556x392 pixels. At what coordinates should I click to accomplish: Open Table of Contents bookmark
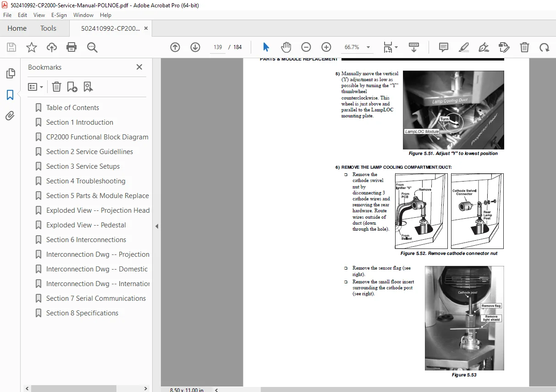[72, 108]
